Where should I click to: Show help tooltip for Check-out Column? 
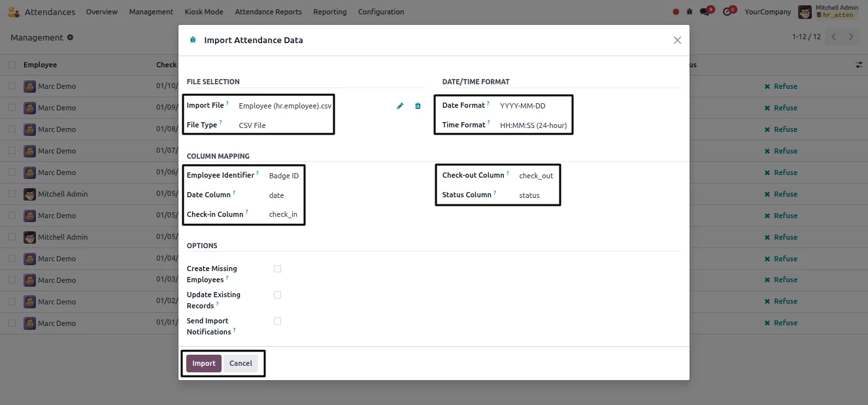pyautogui.click(x=508, y=172)
